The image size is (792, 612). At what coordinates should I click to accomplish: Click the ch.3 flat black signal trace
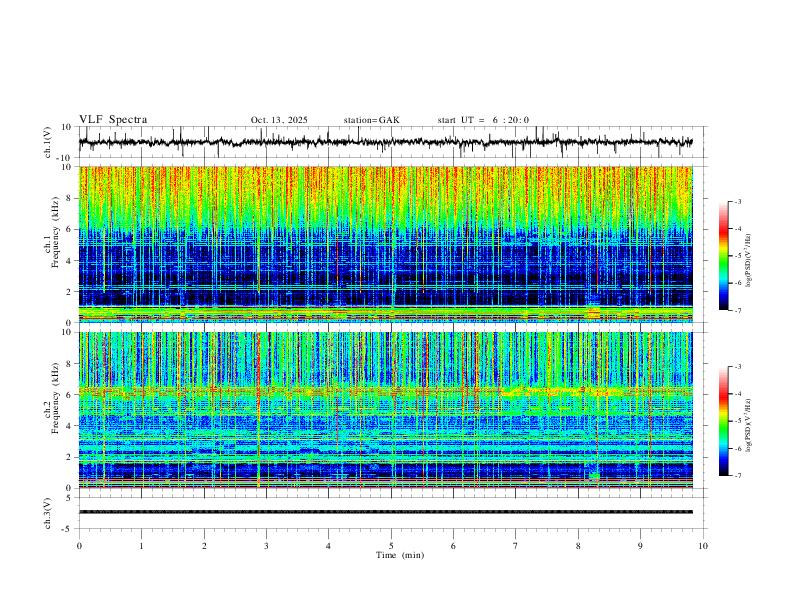(x=385, y=512)
